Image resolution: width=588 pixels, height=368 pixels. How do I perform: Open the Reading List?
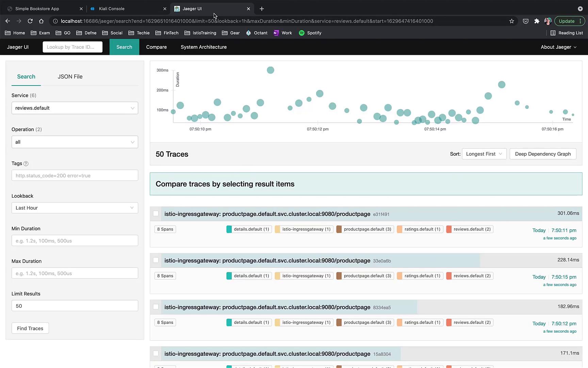pyautogui.click(x=567, y=33)
